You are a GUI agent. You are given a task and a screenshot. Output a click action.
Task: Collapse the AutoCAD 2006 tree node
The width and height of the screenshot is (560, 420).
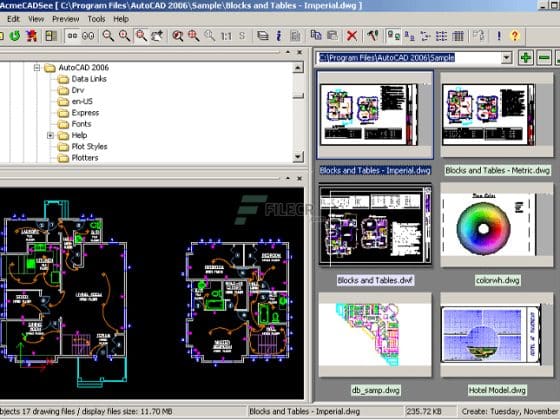pyautogui.click(x=37, y=67)
